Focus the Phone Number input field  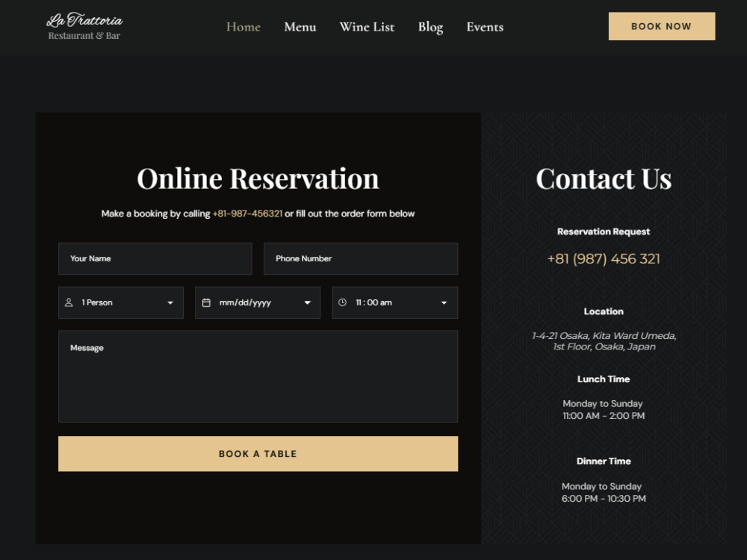[x=361, y=258]
